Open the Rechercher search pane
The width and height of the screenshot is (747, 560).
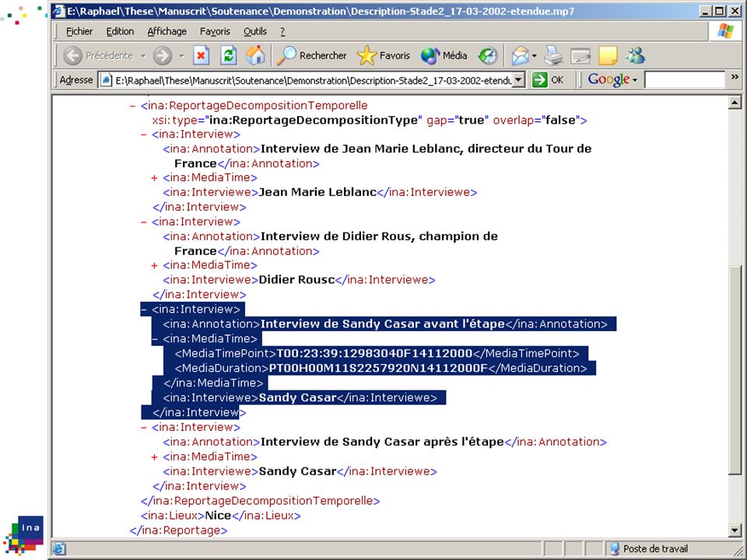click(x=312, y=56)
